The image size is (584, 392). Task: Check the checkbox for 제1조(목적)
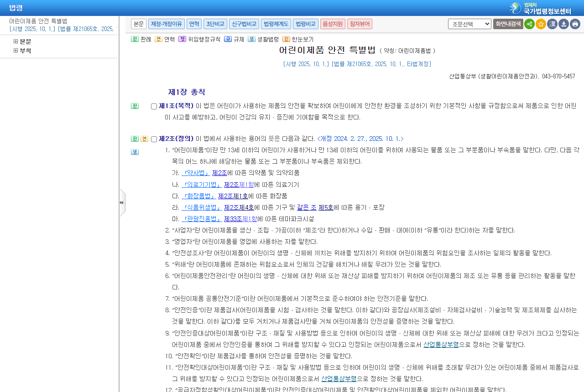pos(154,106)
